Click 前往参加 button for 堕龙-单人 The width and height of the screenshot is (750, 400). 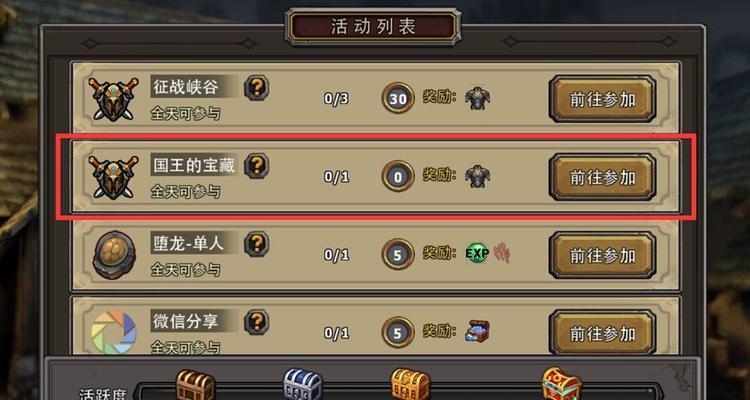point(602,255)
